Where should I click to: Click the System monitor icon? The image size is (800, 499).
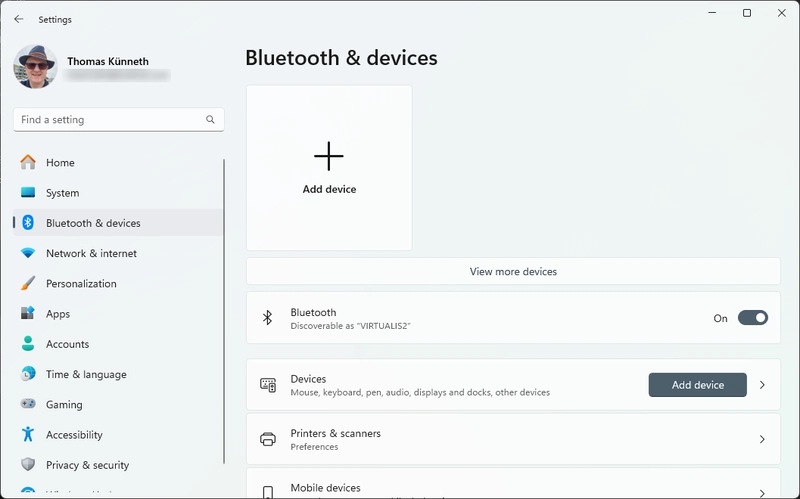coord(28,192)
